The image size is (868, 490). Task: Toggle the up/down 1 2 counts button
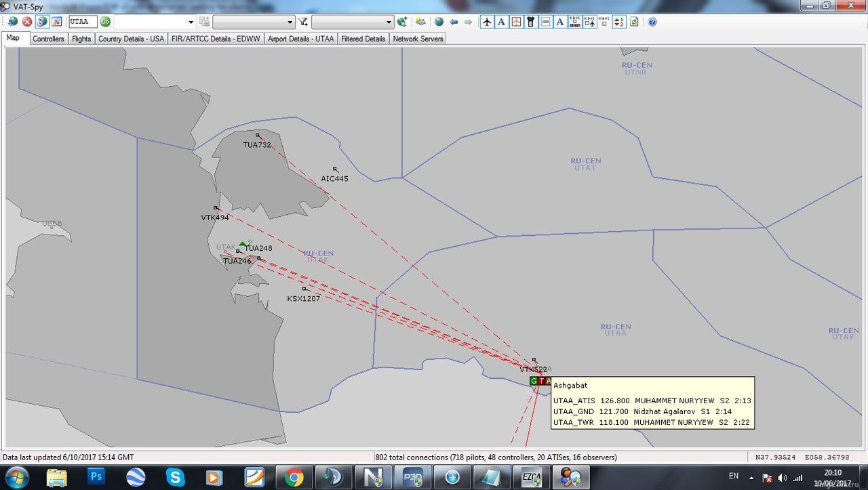click(619, 22)
